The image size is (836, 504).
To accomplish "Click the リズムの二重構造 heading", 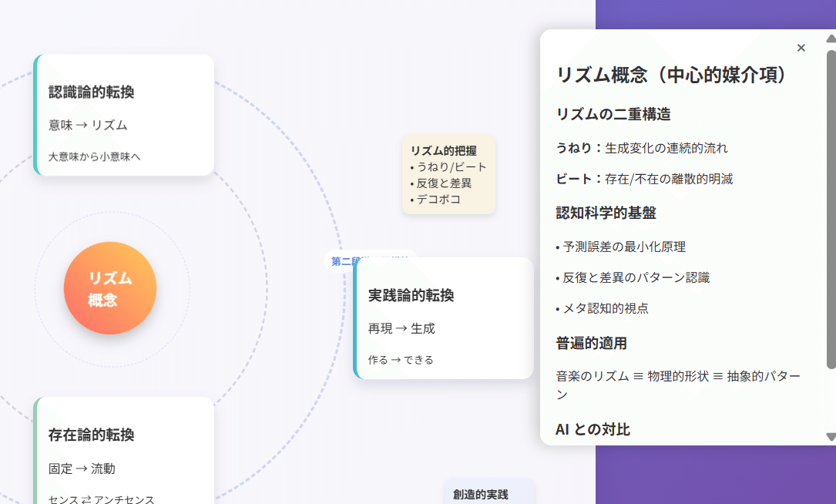I will 613,114.
